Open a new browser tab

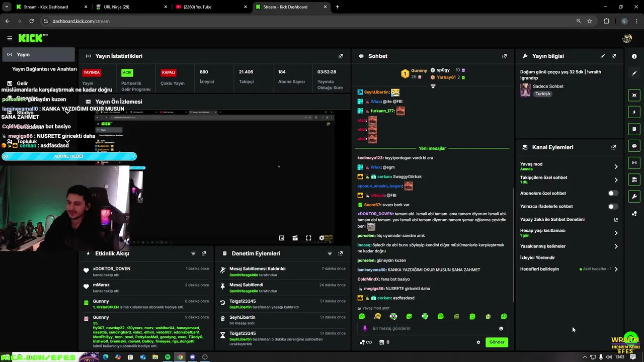coord(337,7)
